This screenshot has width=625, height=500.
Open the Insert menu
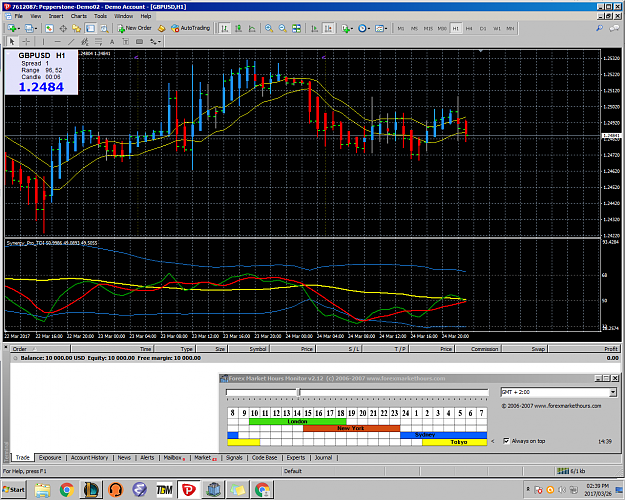point(56,16)
